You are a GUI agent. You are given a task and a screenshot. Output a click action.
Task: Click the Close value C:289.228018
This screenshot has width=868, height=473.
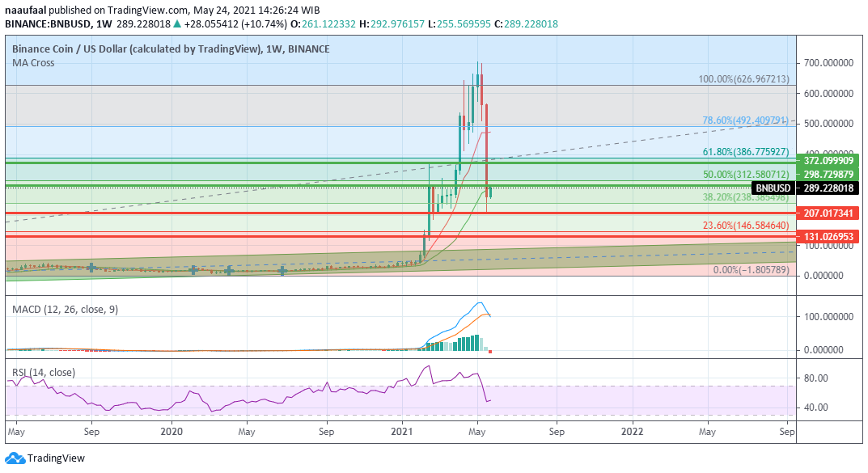526,24
